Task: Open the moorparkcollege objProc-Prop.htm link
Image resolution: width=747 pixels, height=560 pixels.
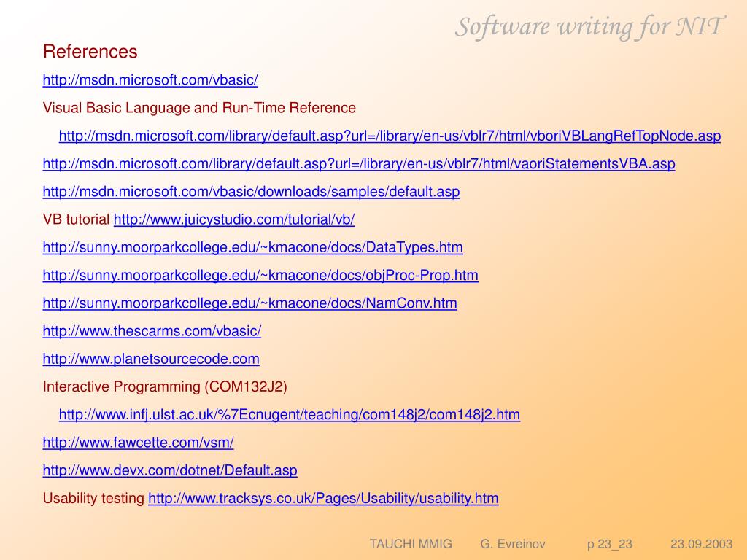Action: (260, 275)
